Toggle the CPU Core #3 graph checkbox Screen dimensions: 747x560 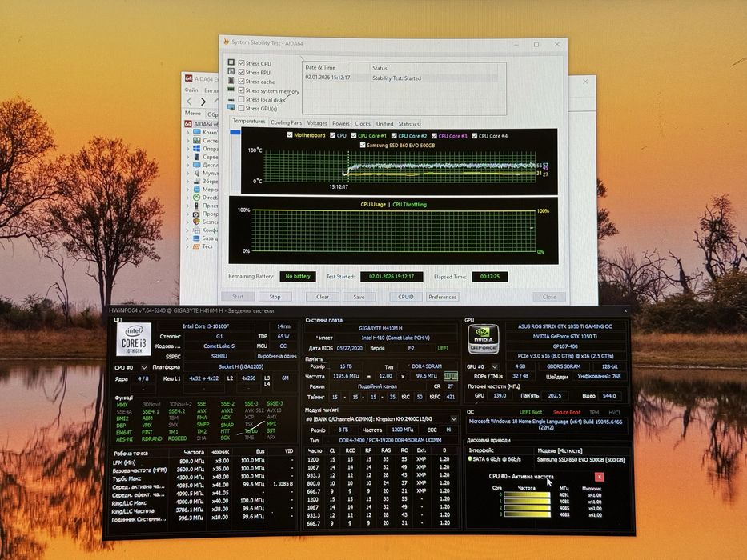coord(434,136)
